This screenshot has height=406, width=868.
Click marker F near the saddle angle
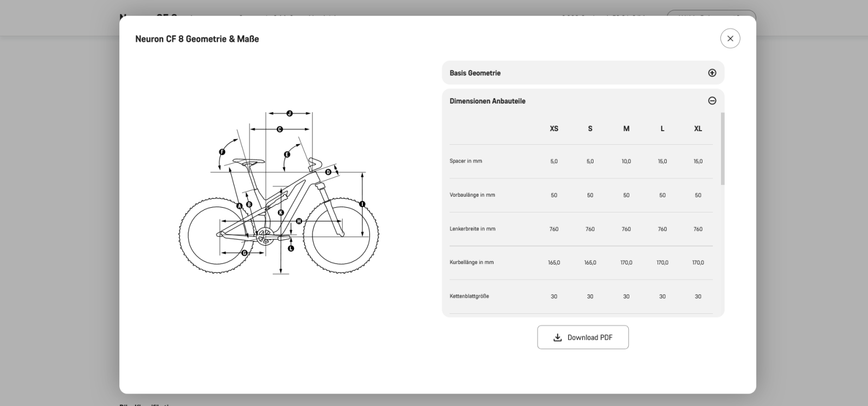(x=222, y=152)
